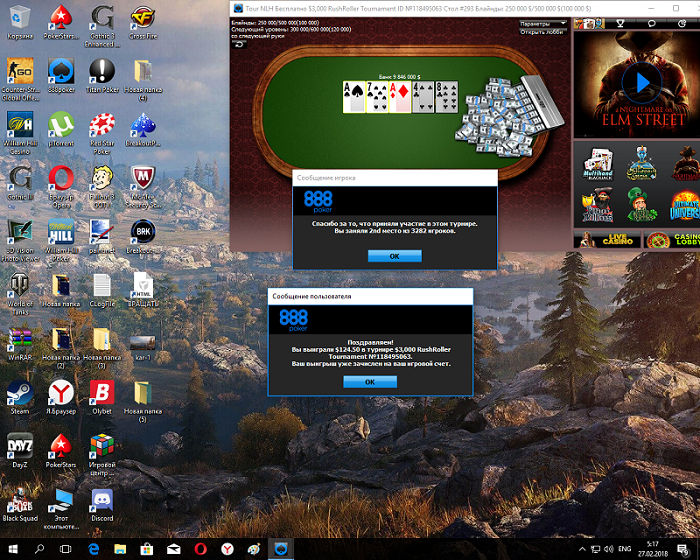Open the chat bubble tab icon
700x560 pixels.
coord(651,23)
